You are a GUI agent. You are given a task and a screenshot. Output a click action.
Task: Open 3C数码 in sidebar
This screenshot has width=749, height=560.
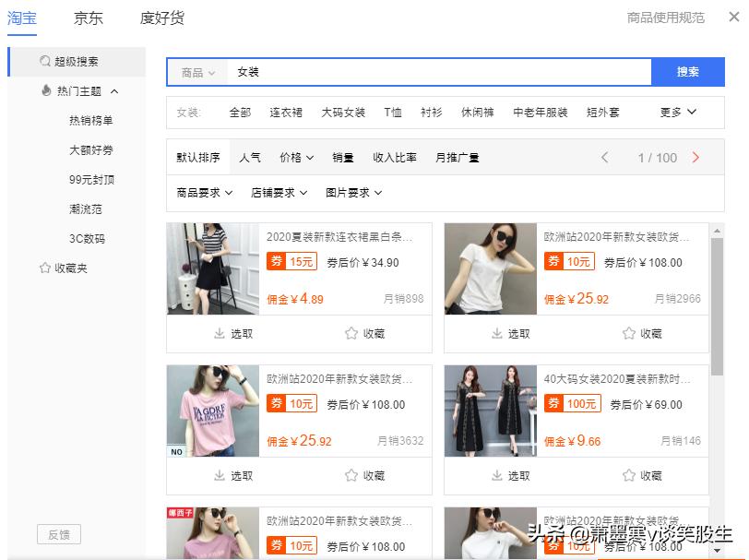pyautogui.click(x=87, y=238)
